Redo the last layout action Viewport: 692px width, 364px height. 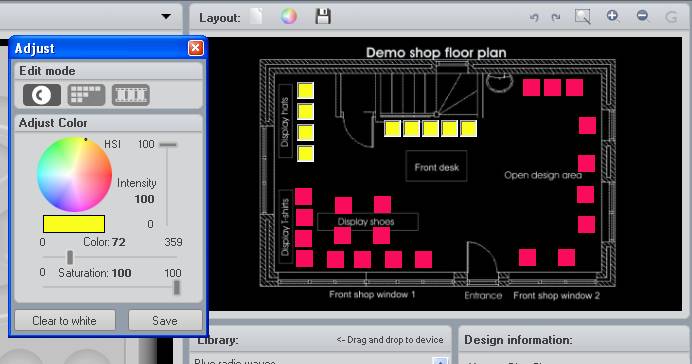point(556,17)
